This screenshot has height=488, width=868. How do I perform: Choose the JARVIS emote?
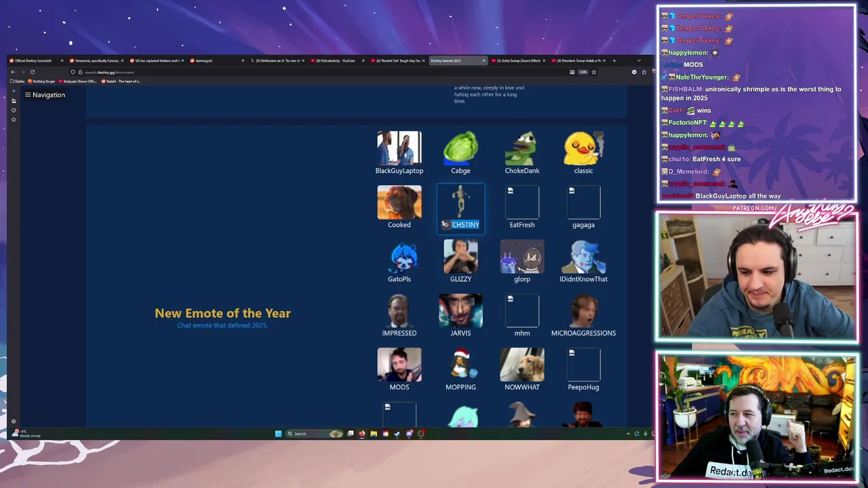[x=460, y=316]
